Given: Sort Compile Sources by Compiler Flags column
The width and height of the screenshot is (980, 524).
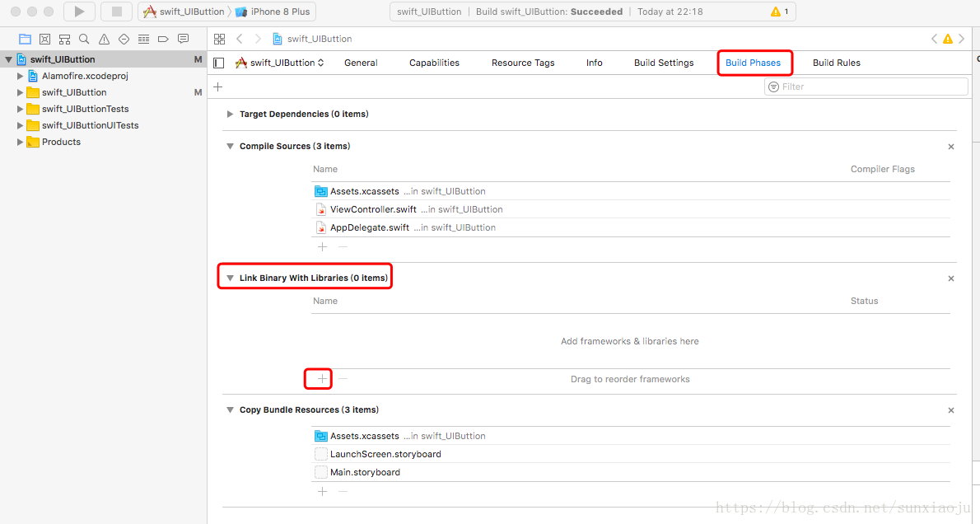Looking at the screenshot, I should click(x=883, y=169).
